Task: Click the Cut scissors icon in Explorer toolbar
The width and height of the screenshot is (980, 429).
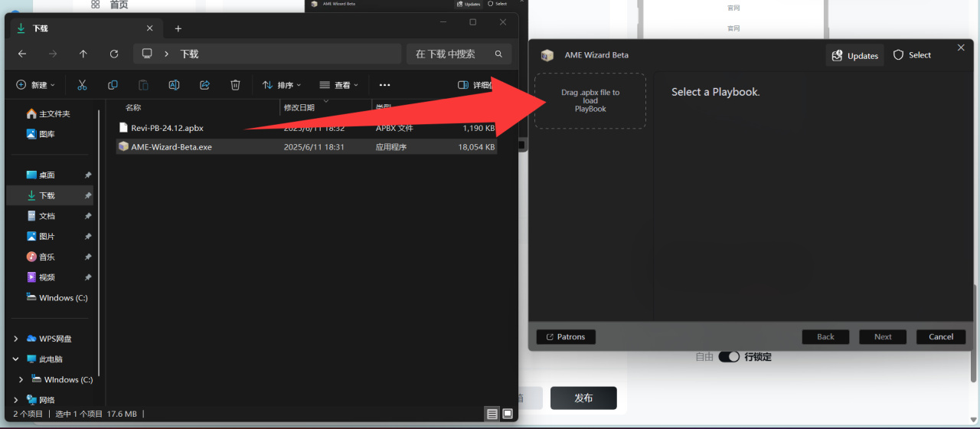Action: (x=82, y=85)
